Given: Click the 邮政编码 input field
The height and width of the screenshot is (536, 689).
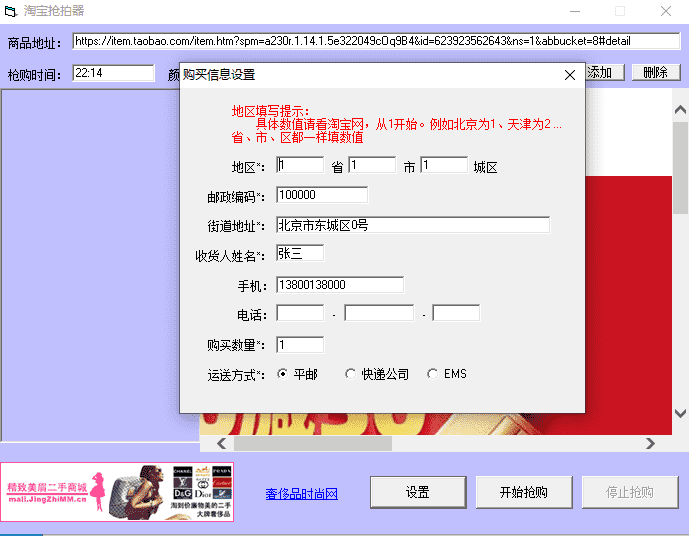Looking at the screenshot, I should [321, 195].
